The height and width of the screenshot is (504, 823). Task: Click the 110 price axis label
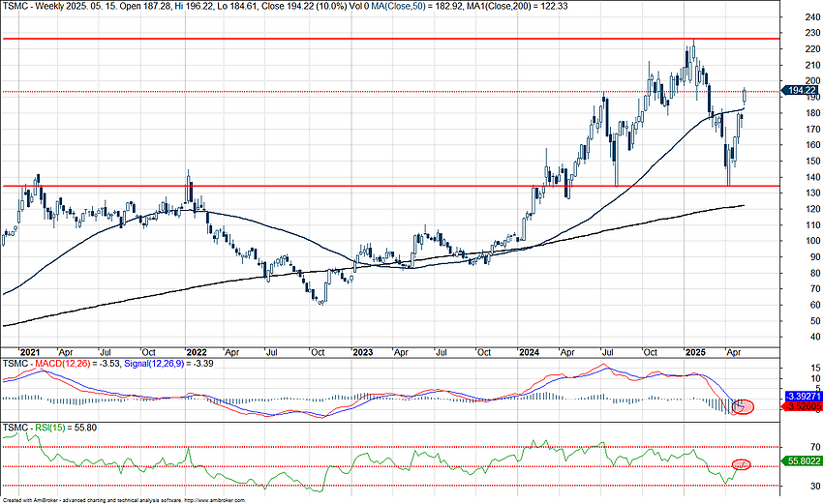pyautogui.click(x=813, y=225)
